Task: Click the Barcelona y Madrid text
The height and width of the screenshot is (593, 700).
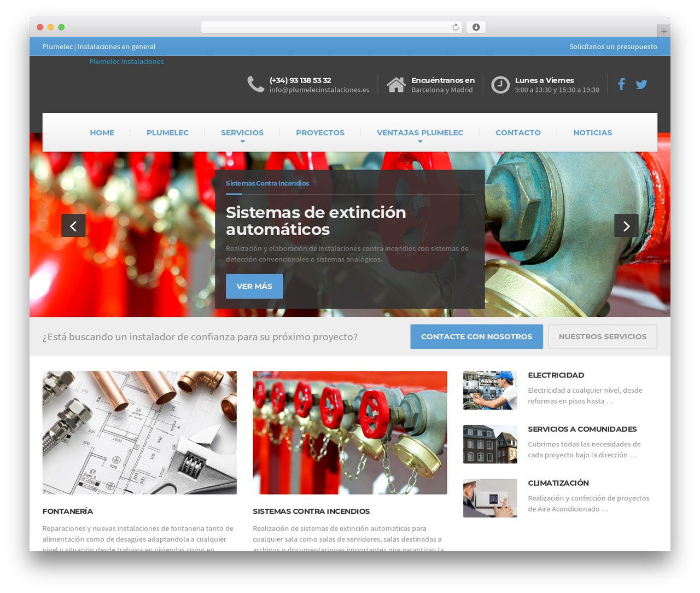Action: [442, 90]
